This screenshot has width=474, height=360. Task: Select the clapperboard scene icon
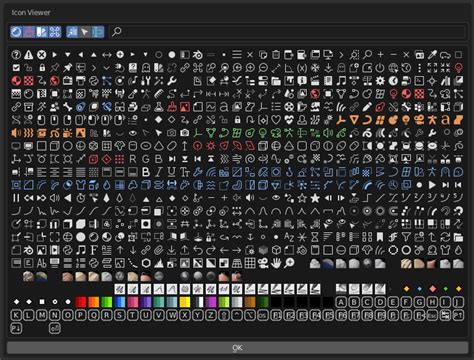315,81
